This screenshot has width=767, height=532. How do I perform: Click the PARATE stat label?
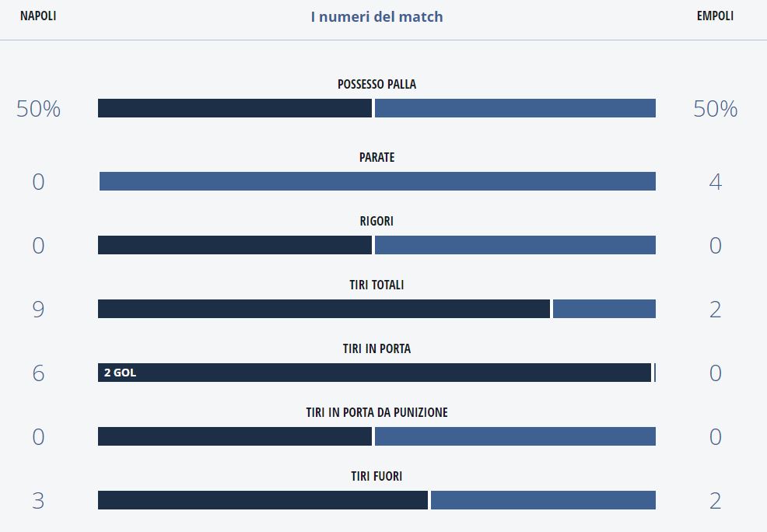(376, 157)
